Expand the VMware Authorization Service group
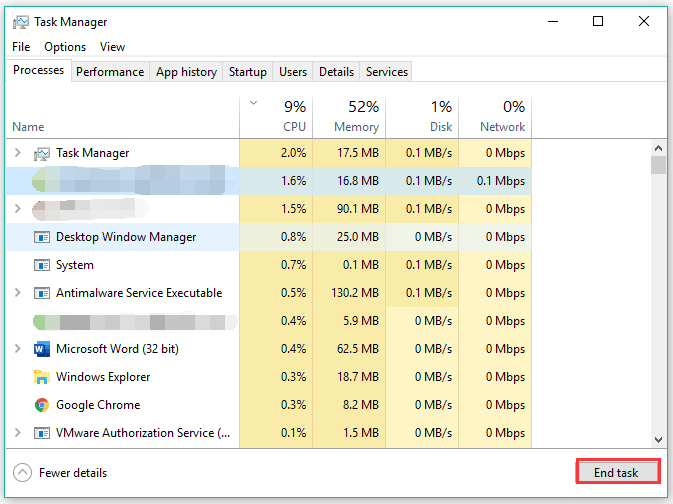 click(18, 432)
